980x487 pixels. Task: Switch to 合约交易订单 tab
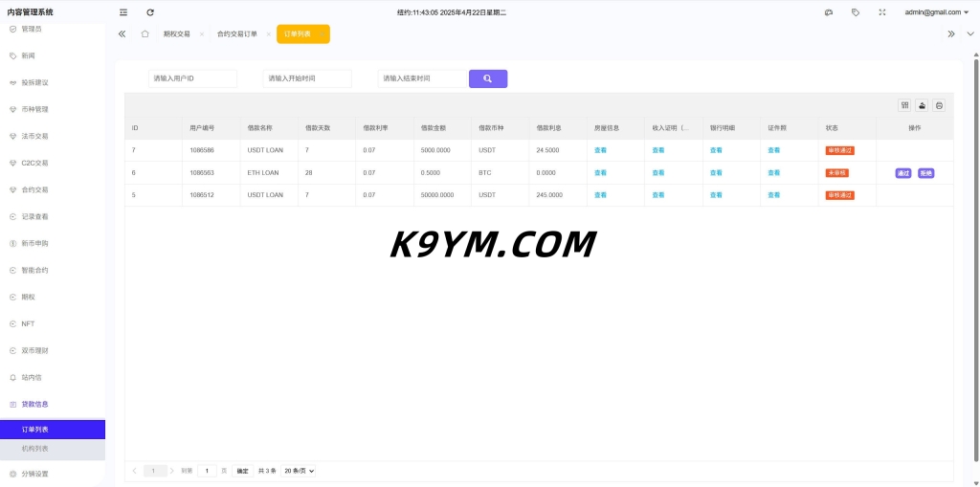(x=237, y=33)
